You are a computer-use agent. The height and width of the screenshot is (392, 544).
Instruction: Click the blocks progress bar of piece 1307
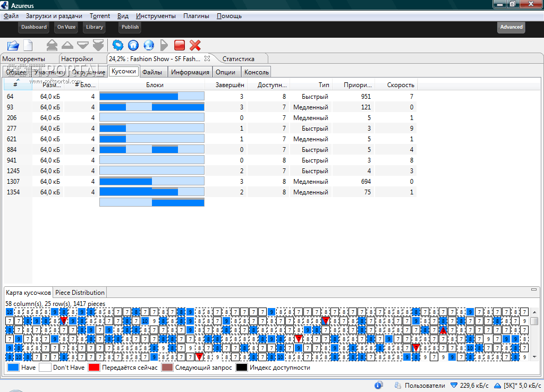(x=152, y=181)
